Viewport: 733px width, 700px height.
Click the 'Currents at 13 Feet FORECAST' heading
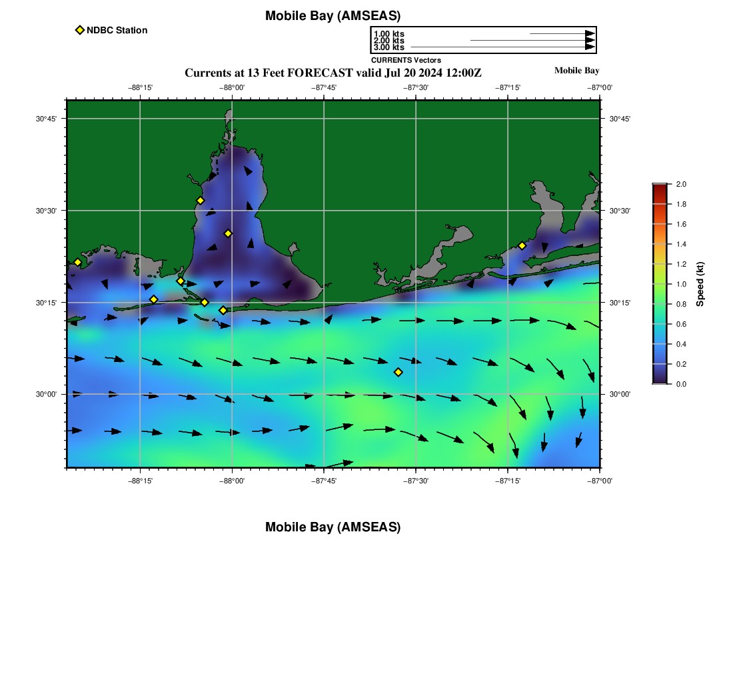[333, 73]
